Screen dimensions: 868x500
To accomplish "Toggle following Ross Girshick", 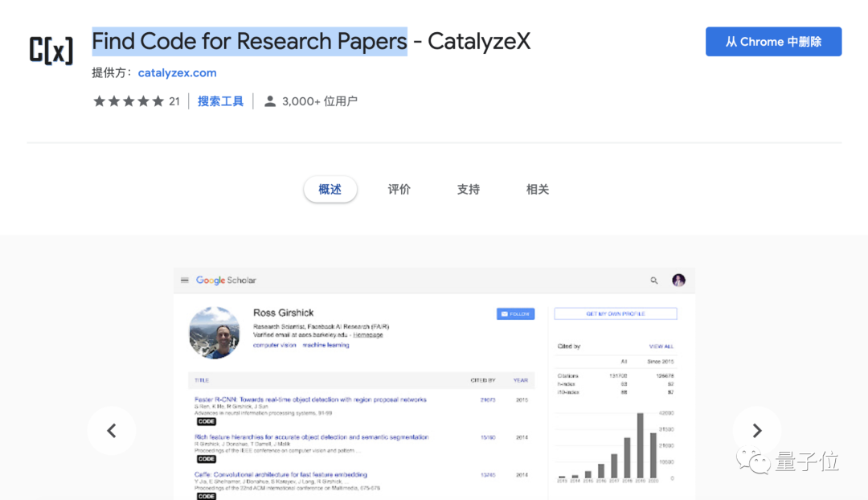I will pyautogui.click(x=515, y=314).
